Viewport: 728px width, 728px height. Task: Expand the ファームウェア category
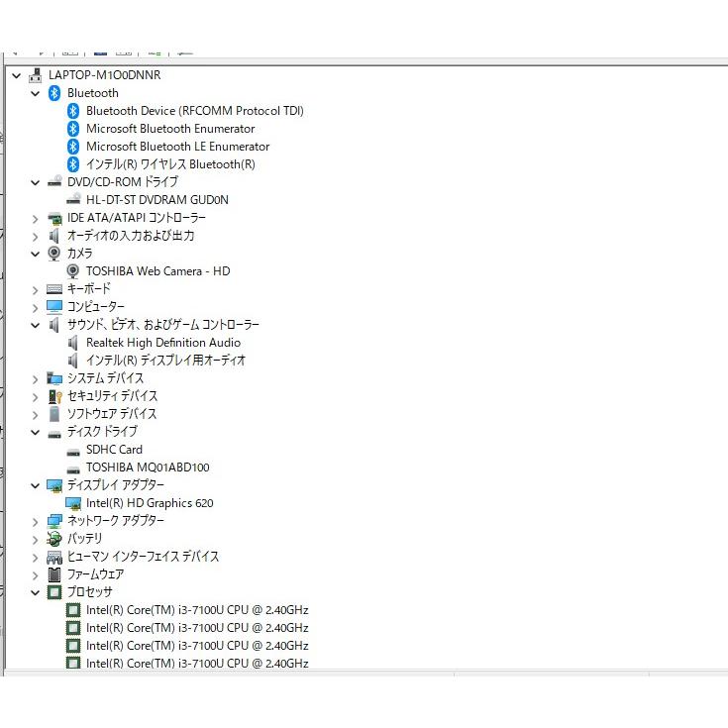pyautogui.click(x=36, y=575)
